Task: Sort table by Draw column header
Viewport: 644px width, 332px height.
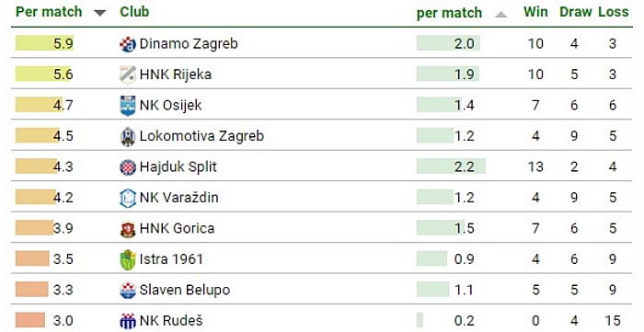Action: click(x=575, y=11)
